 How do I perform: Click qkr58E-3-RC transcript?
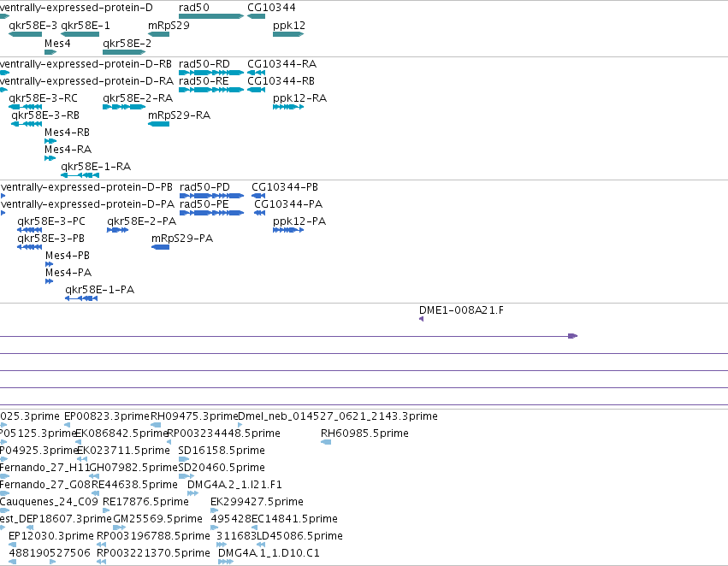(25, 107)
